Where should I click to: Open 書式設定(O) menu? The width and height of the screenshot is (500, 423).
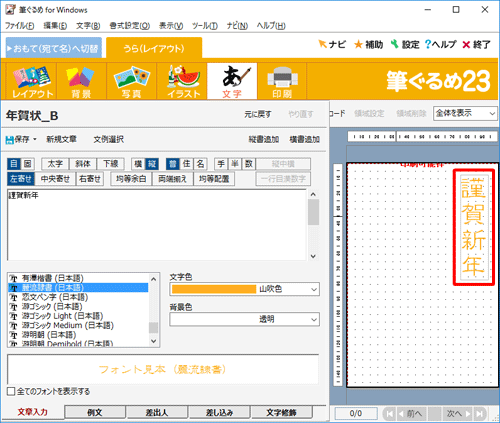coord(130,26)
